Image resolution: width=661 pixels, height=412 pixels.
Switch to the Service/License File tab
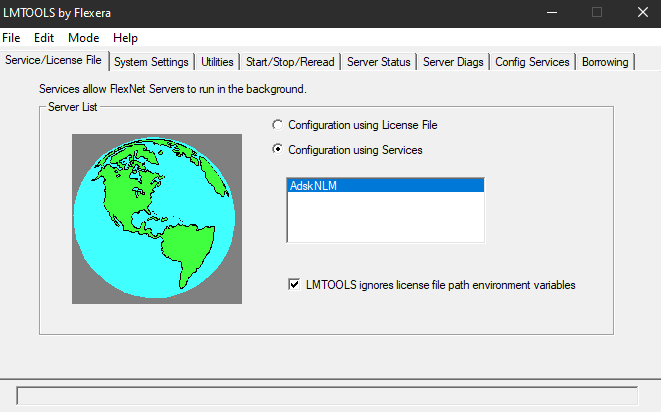click(54, 60)
